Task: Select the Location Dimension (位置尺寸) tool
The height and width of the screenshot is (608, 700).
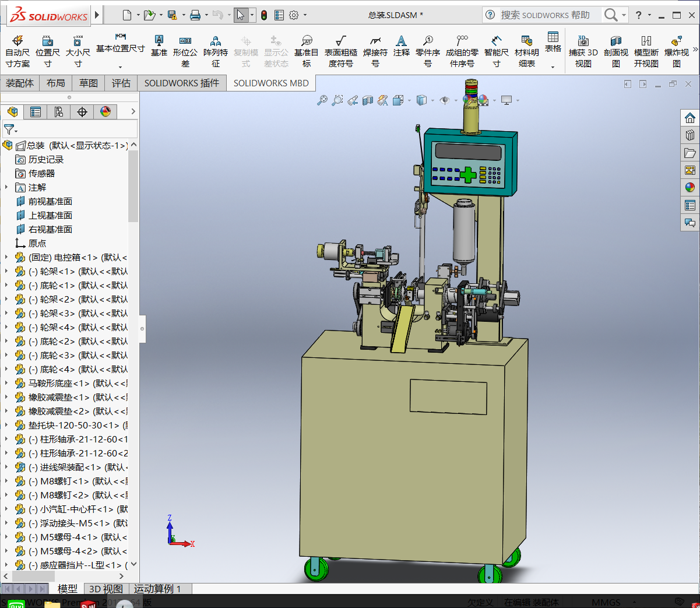Action: 48,51
